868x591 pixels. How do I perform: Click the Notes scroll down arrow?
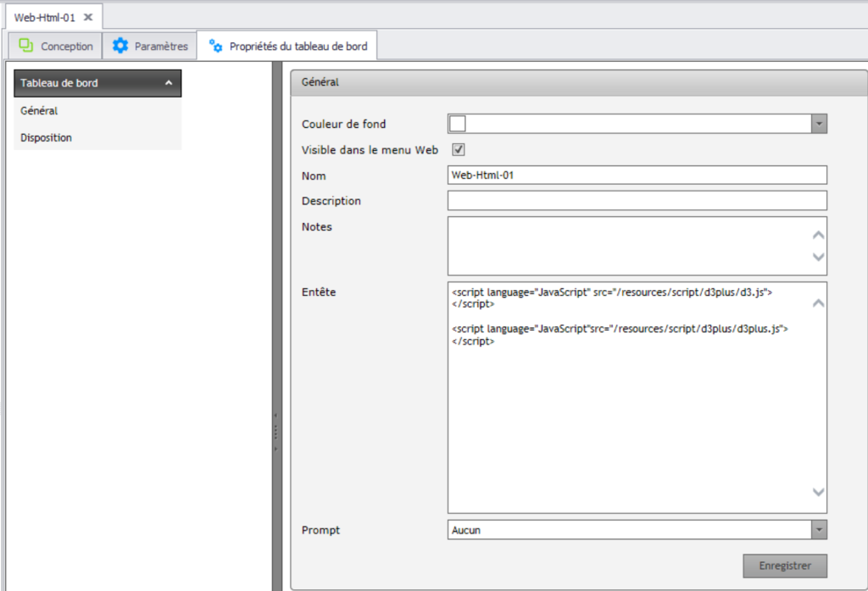tap(818, 257)
